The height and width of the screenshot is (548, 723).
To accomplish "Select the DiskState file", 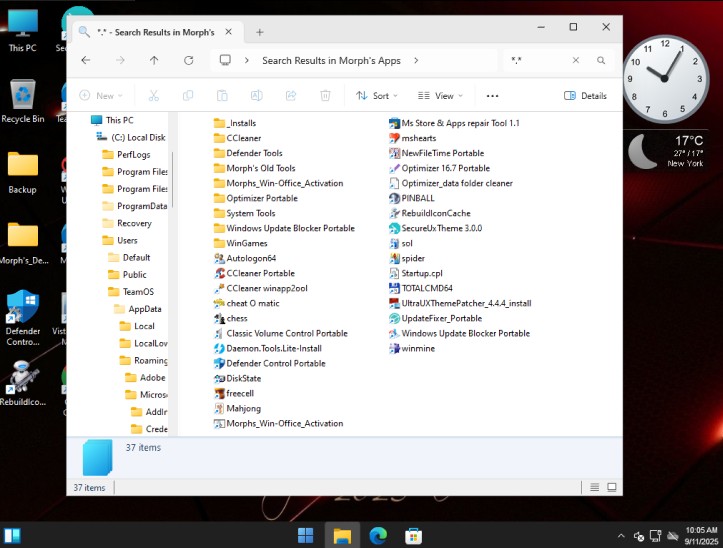I will click(x=237, y=378).
